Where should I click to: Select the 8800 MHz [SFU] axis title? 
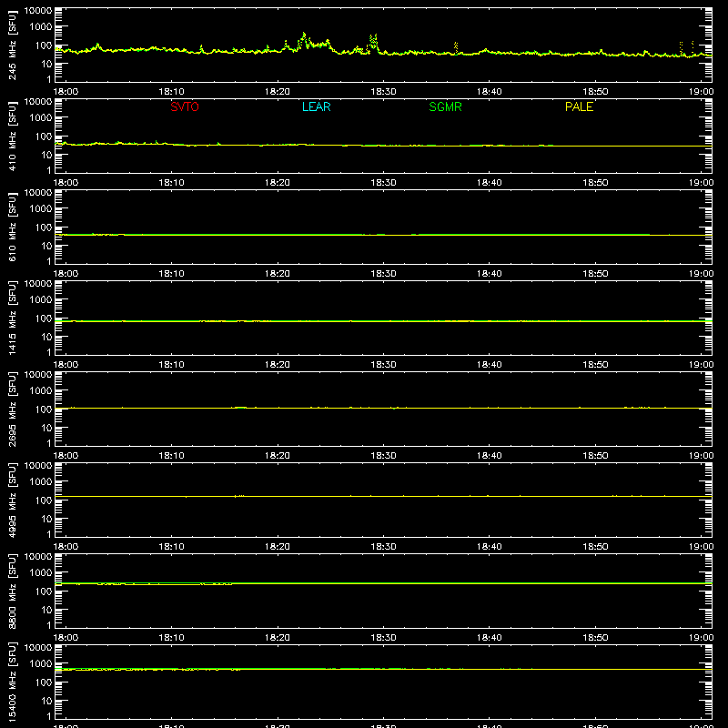12,591
